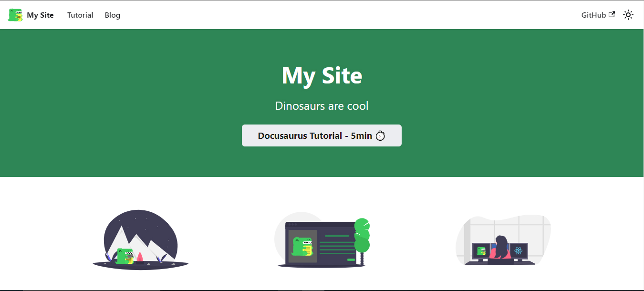
Task: Click the My Site brand link
Action: tap(40, 15)
